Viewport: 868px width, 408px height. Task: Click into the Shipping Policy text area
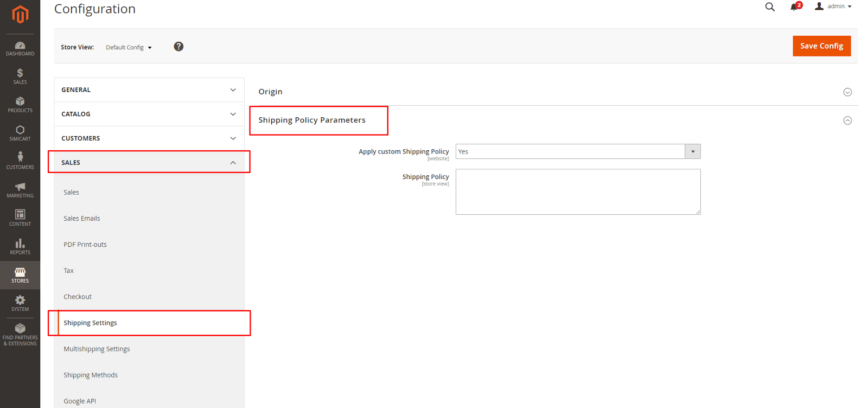[x=578, y=192]
